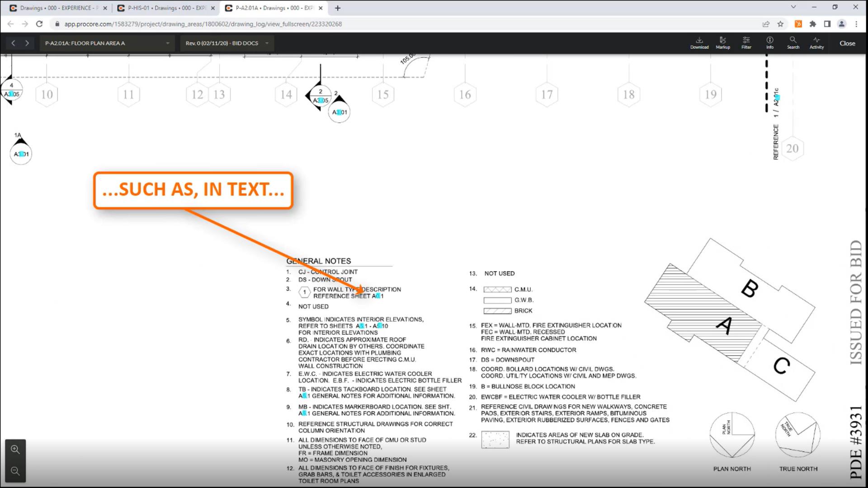Bookmark this page with the star icon

[x=780, y=24]
